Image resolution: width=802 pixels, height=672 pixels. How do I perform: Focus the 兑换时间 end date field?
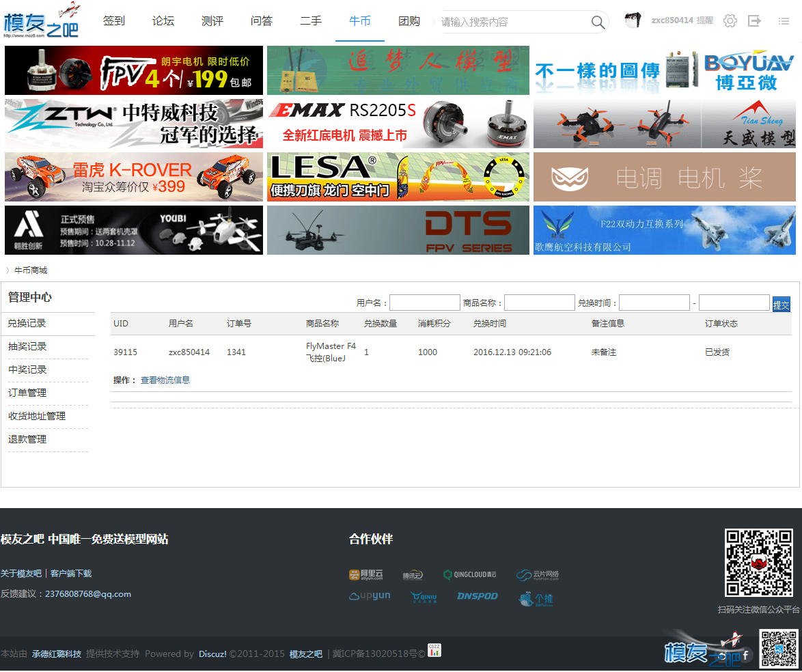(x=734, y=303)
